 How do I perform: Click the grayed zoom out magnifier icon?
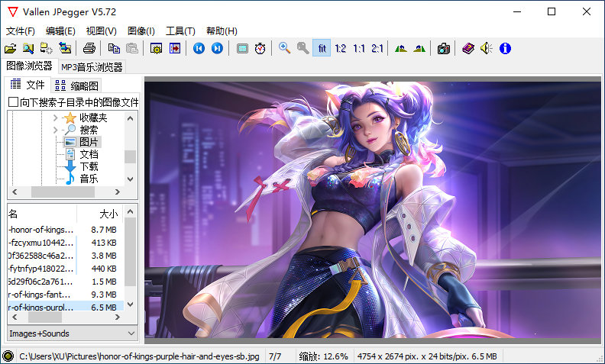(x=303, y=49)
